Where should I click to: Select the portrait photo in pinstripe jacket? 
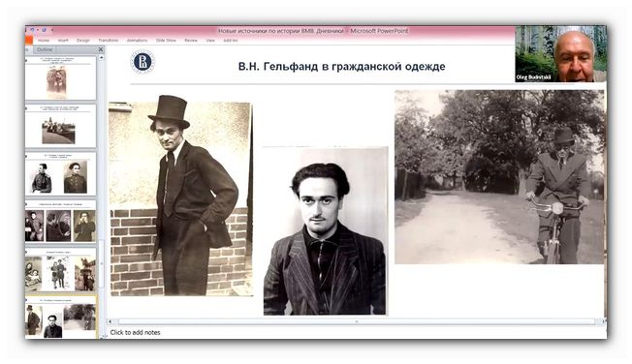326,231
